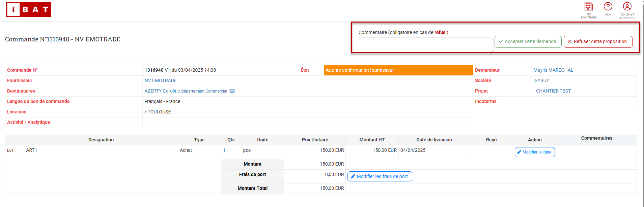Click Modifier les frais de port button
Screen dimensions: 644x207
[x=380, y=176]
